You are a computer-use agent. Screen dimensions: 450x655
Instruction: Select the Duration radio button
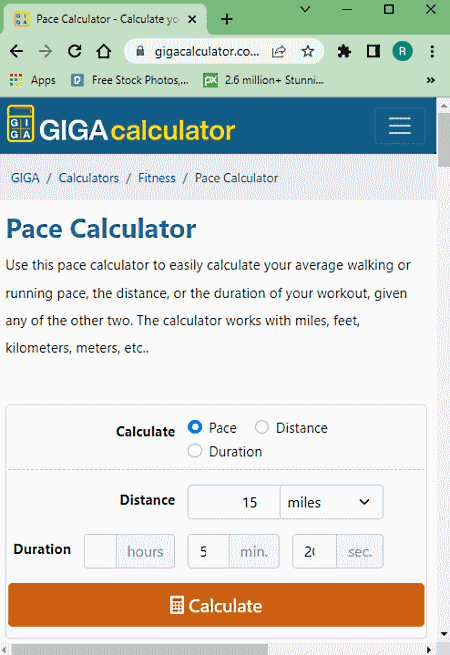195,451
